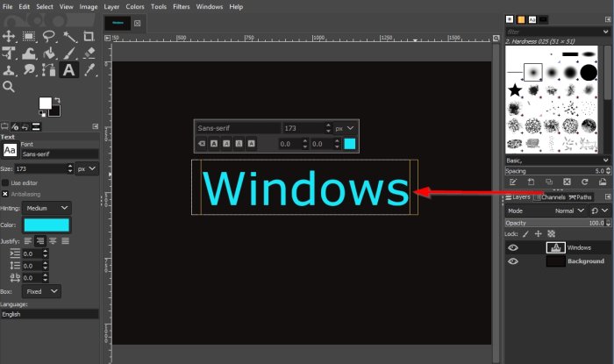Open size unit px dropdown in tool options
This screenshot has width=614, height=364.
87,168
